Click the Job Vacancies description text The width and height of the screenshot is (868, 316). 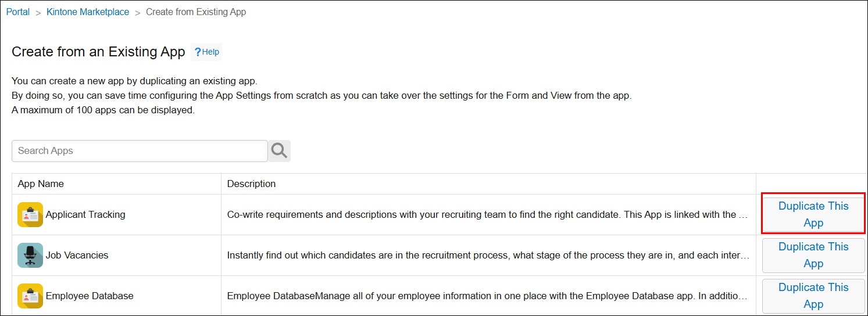click(487, 255)
